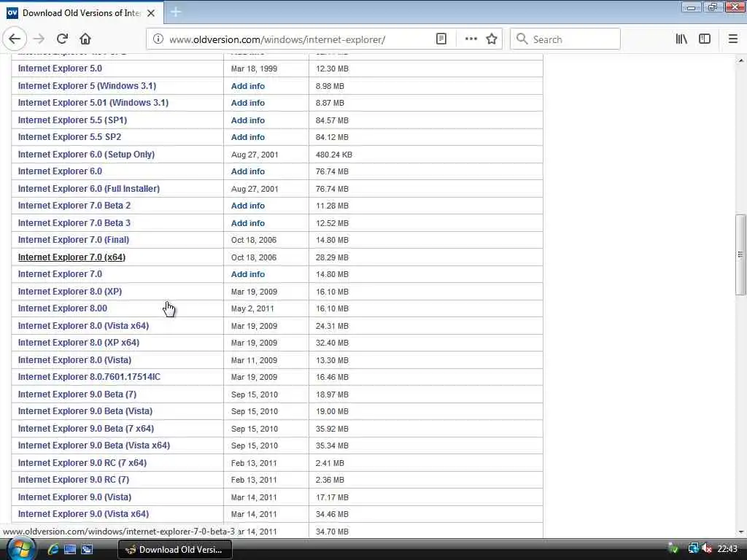Open Internet Explorer 5.0 link
This screenshot has width=747, height=560.
(60, 69)
